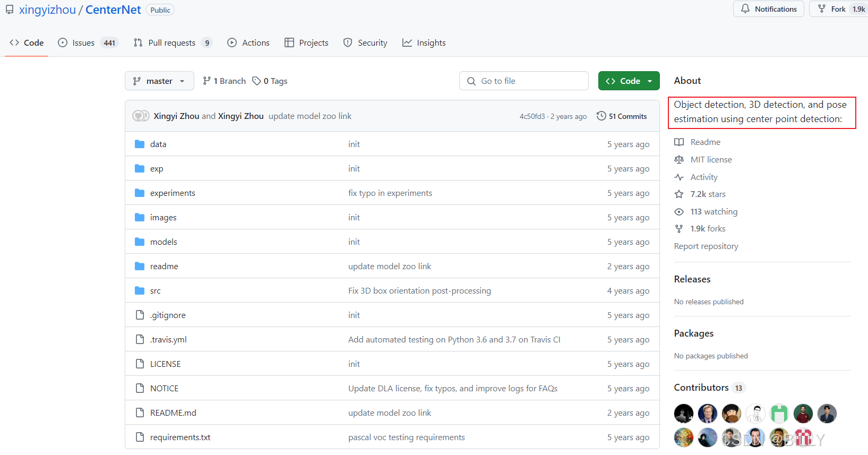
Task: Click the NOTICE file icon
Action: point(140,388)
